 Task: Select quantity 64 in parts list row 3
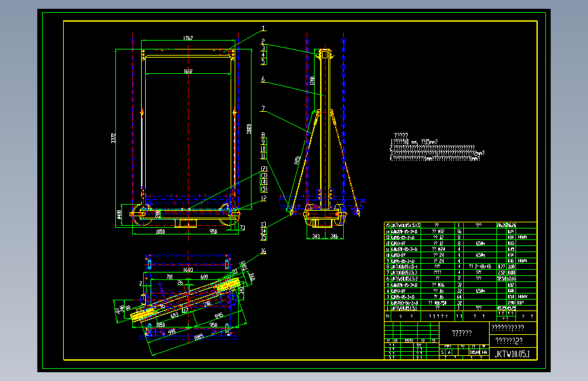point(459,297)
